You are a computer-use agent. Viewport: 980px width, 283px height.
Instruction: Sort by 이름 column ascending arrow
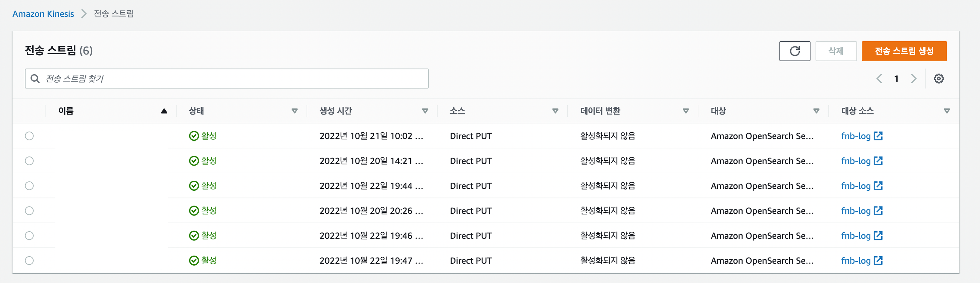click(x=164, y=111)
